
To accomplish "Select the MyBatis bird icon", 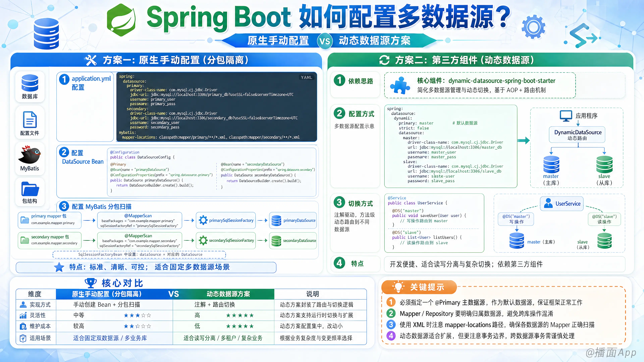I will (30, 154).
